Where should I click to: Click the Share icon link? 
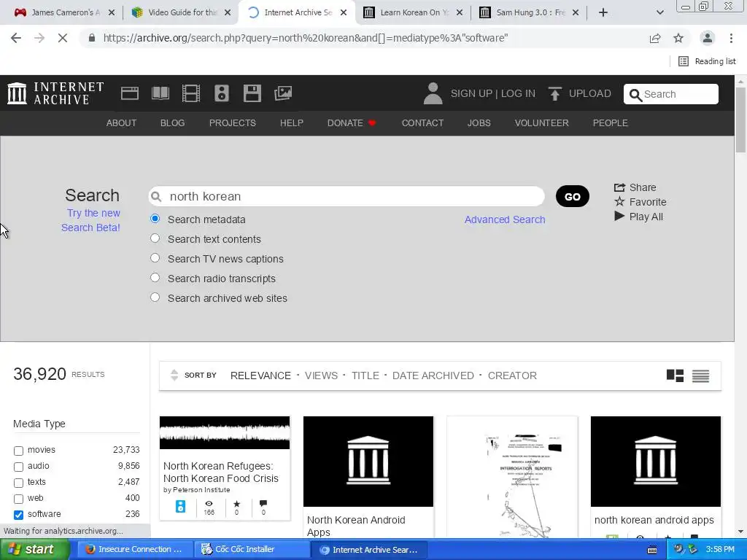(x=635, y=187)
